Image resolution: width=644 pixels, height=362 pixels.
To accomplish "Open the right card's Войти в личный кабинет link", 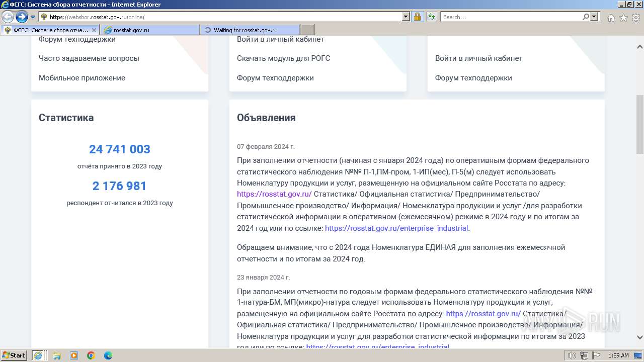I will pos(479,58).
